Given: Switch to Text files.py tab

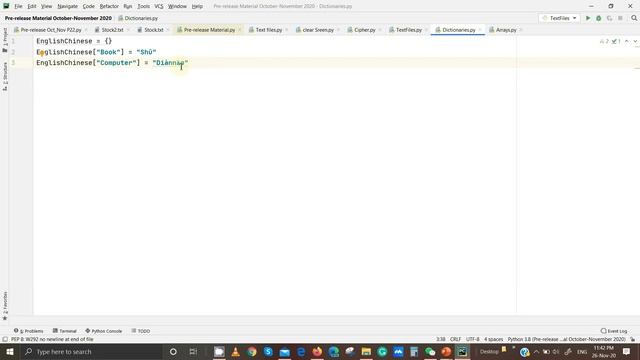Looking at the screenshot, I should click(x=269, y=30).
